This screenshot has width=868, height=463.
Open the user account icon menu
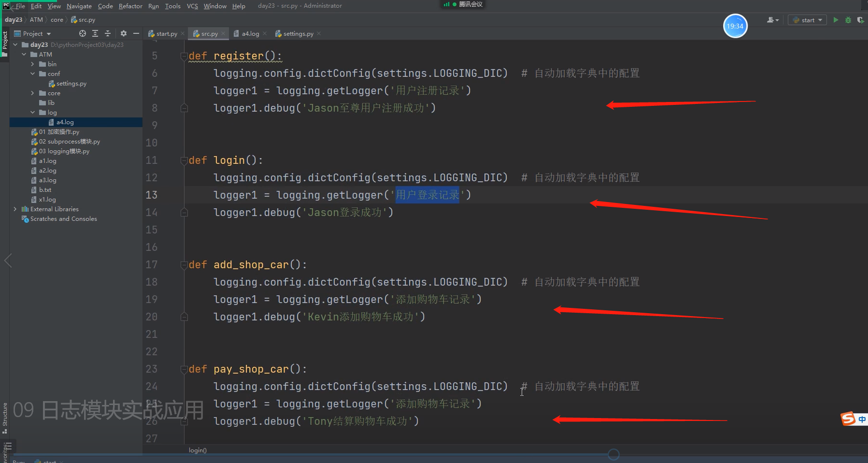tap(772, 20)
